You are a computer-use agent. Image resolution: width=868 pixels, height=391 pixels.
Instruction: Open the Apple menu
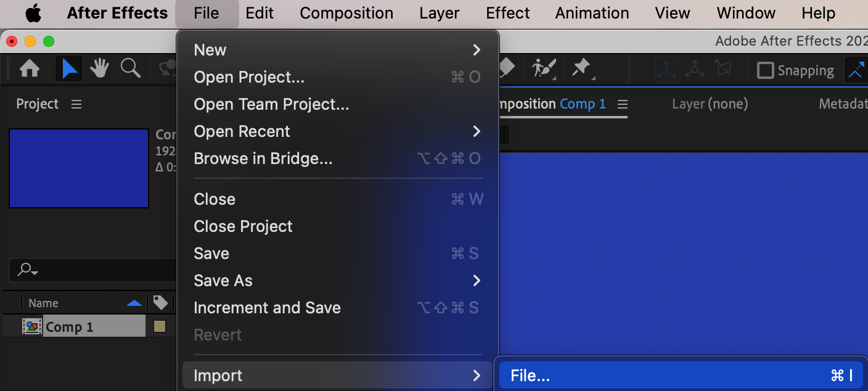click(33, 13)
